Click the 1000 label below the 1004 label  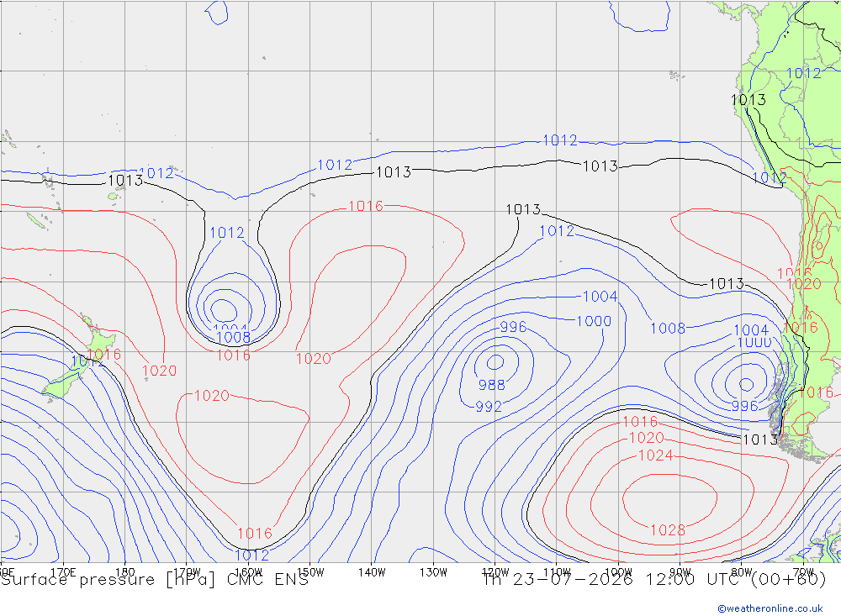coord(594,321)
